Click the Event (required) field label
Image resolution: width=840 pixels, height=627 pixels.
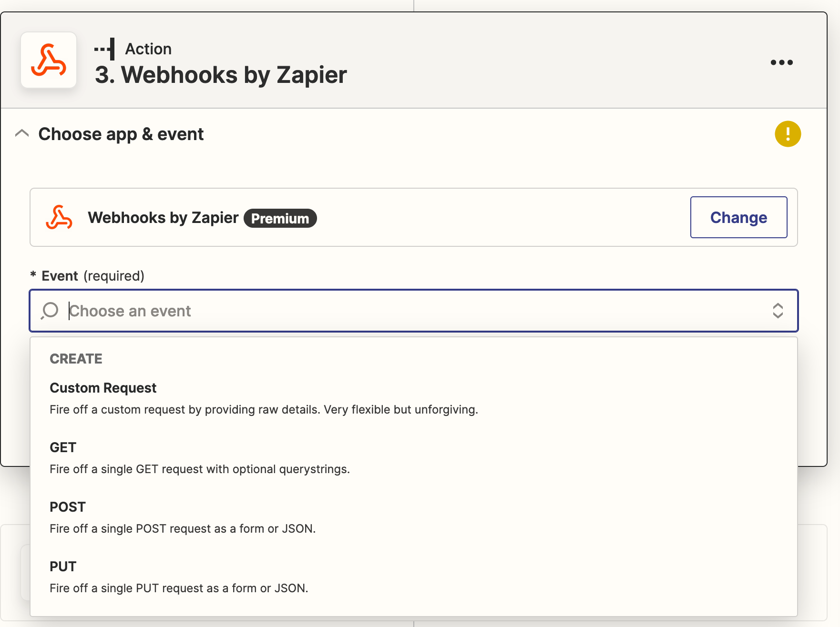point(92,276)
